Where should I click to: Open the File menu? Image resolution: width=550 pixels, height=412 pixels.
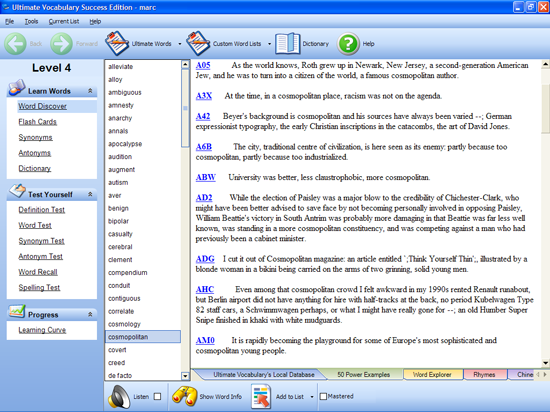point(9,21)
